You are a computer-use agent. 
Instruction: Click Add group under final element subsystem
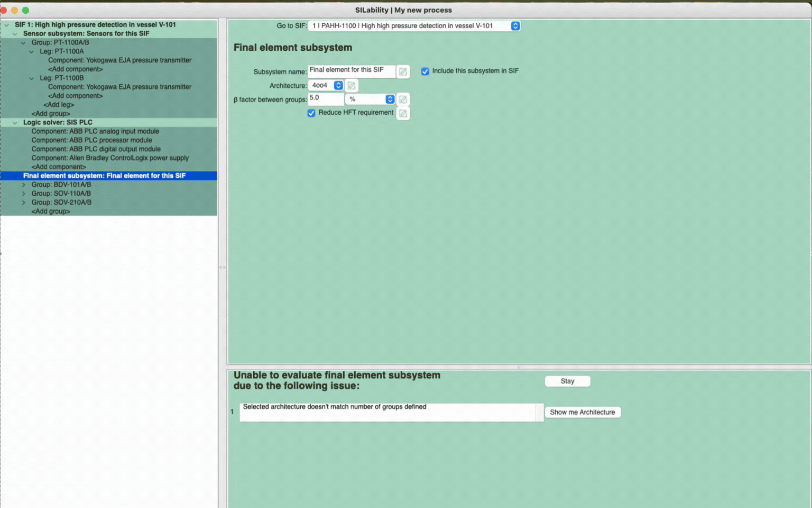click(51, 212)
